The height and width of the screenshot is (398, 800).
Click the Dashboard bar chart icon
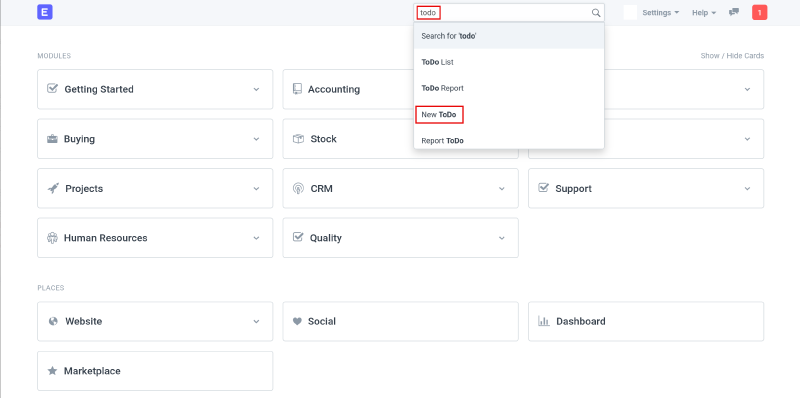[544, 321]
